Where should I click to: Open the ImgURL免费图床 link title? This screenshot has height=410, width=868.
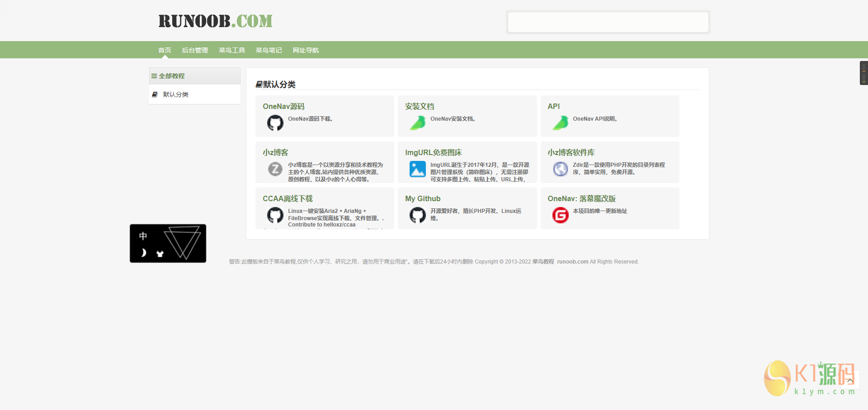coord(434,152)
